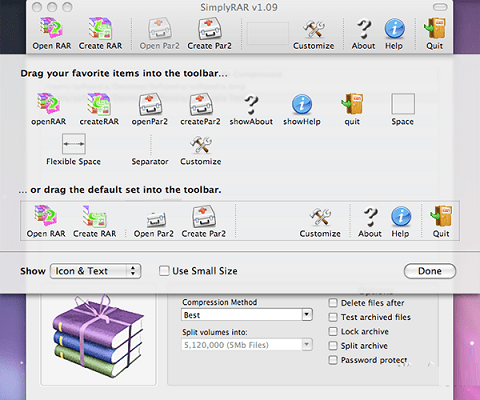Viewport: 480px width, 400px height.
Task: Click About in the top toolbar
Action: tap(363, 34)
